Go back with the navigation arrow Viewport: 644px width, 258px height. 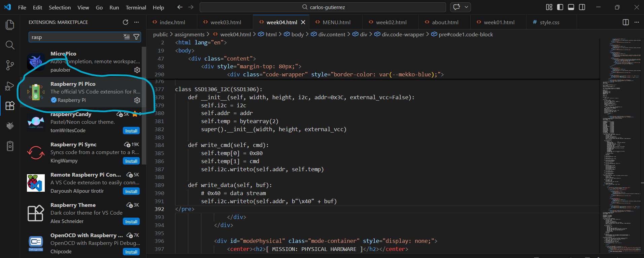[180, 7]
